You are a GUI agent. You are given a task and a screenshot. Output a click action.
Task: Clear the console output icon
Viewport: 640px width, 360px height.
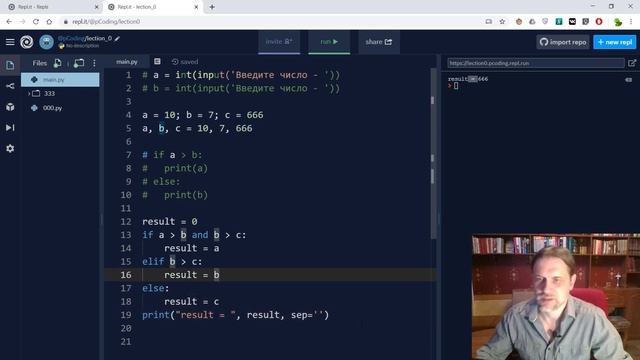[x=629, y=80]
